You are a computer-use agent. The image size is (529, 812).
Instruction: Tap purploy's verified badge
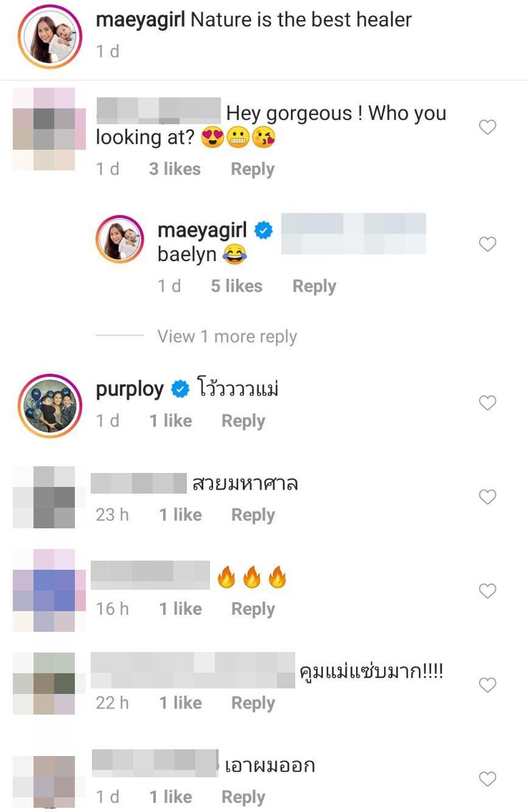[x=180, y=388]
